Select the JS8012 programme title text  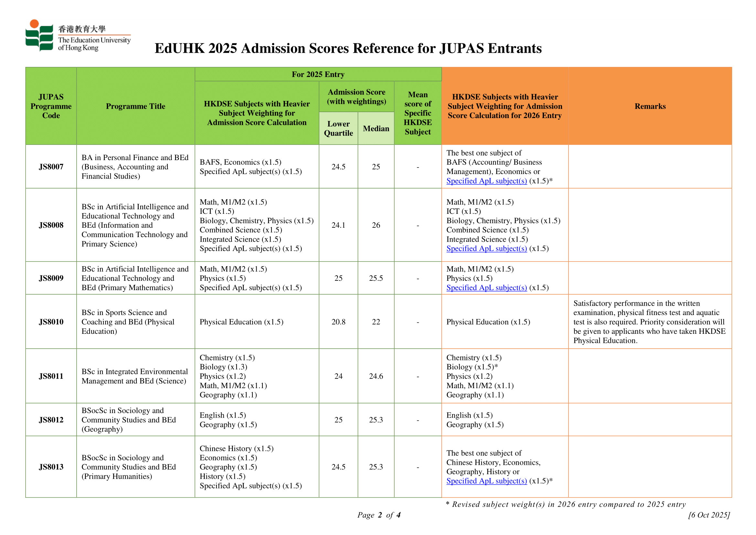point(129,420)
